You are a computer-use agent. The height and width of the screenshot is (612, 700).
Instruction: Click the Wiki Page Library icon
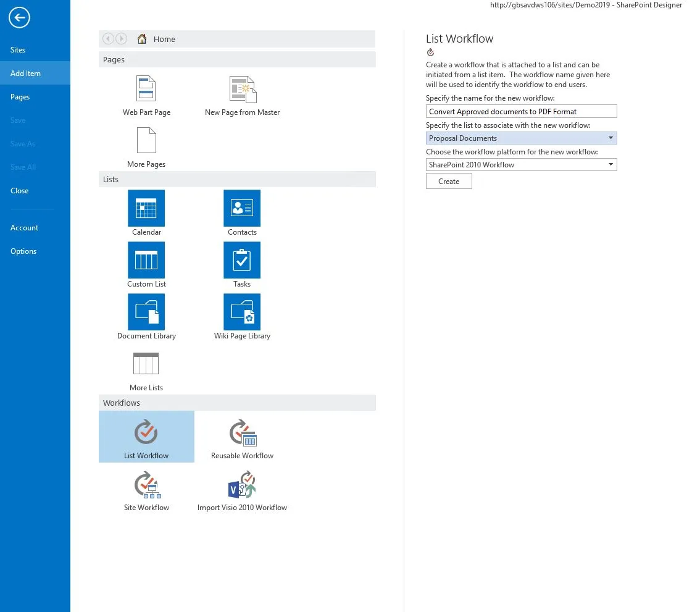pyautogui.click(x=242, y=311)
